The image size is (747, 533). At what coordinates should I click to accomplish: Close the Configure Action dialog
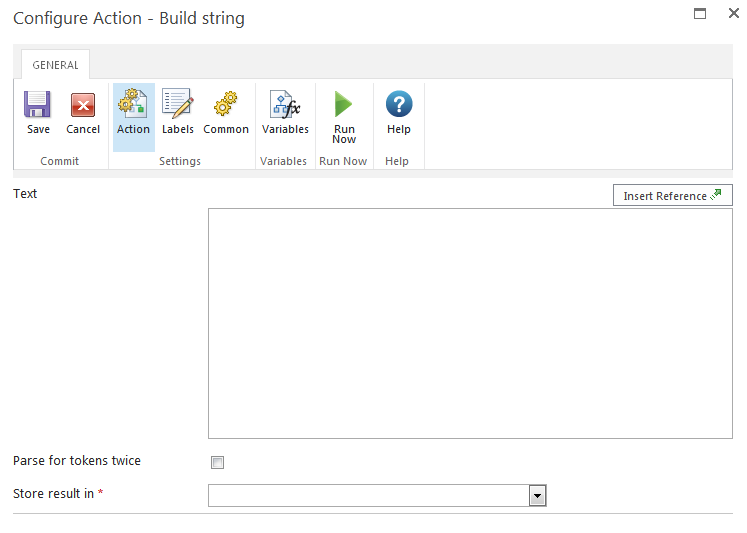point(733,14)
